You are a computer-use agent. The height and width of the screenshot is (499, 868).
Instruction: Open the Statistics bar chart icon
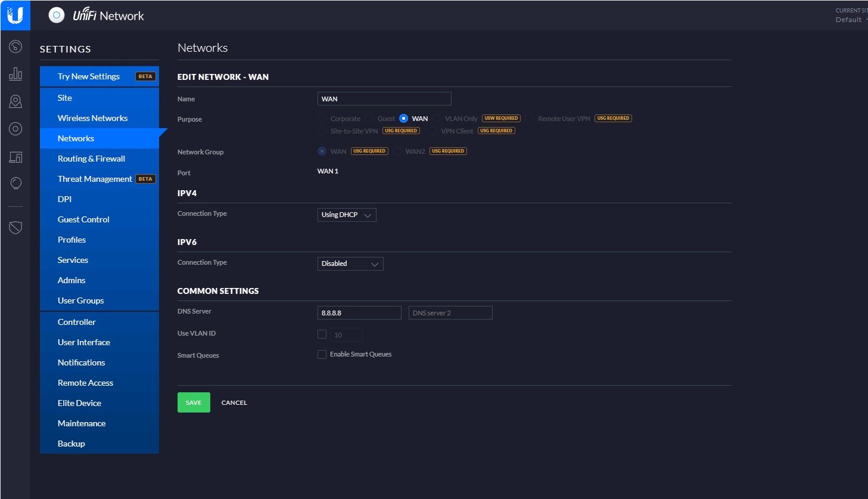(15, 74)
